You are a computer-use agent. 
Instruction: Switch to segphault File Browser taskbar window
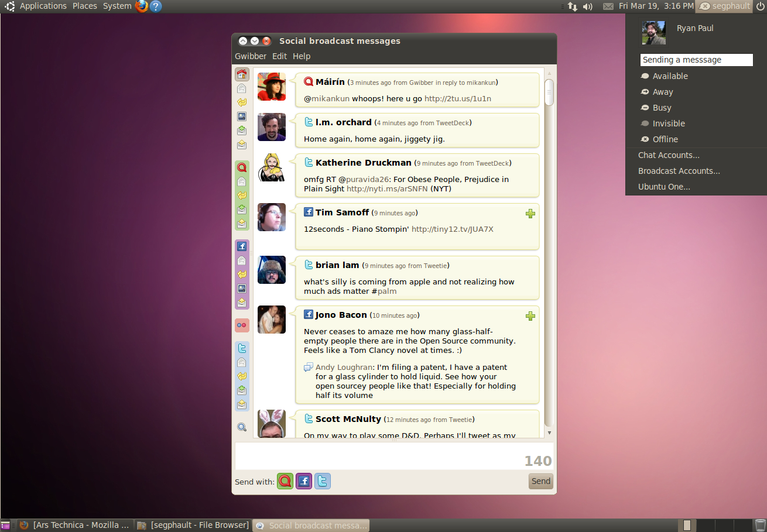coord(193,525)
